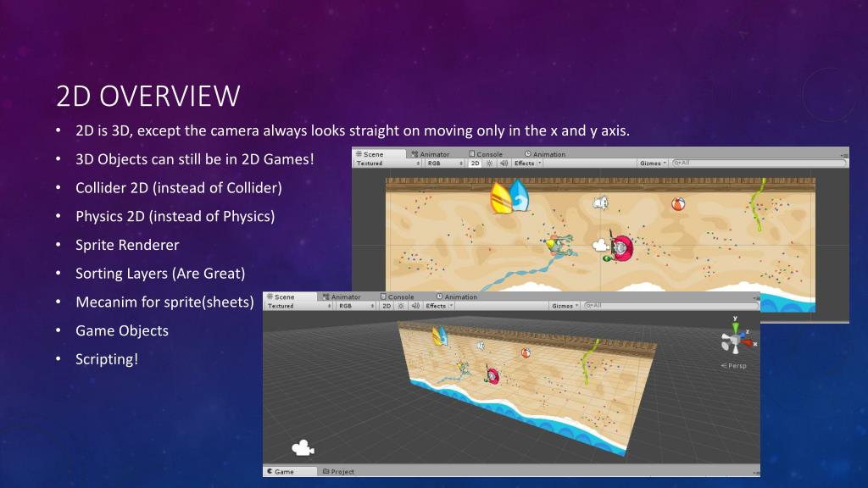
Task: Click center cube of scene orientation gizmo
Action: [x=735, y=341]
